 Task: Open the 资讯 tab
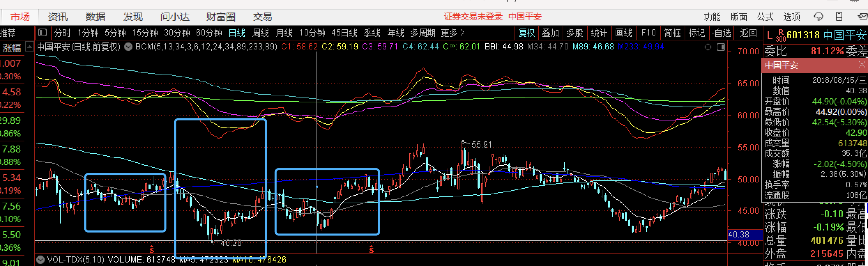[58, 17]
